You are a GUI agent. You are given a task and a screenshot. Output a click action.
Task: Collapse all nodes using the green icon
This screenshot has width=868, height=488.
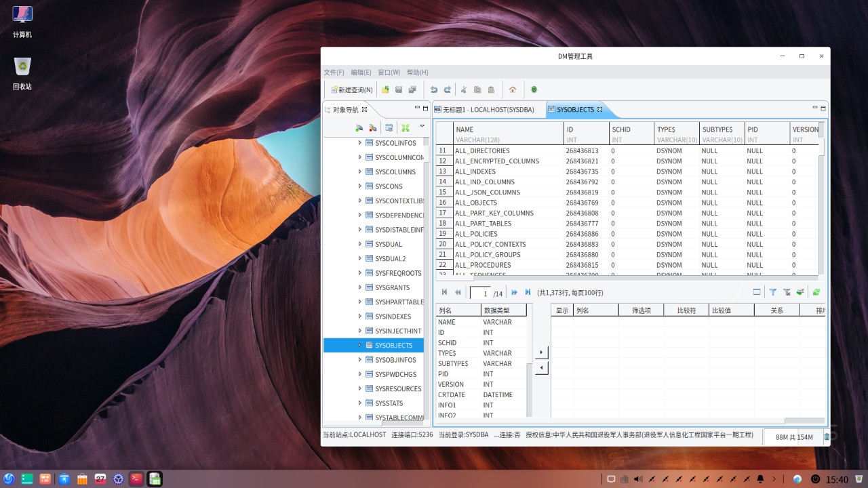click(x=405, y=127)
